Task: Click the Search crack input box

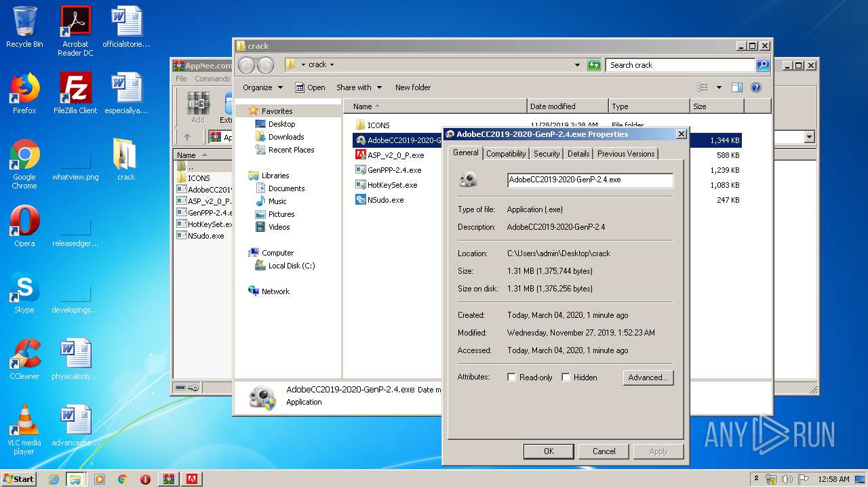Action: (x=680, y=65)
